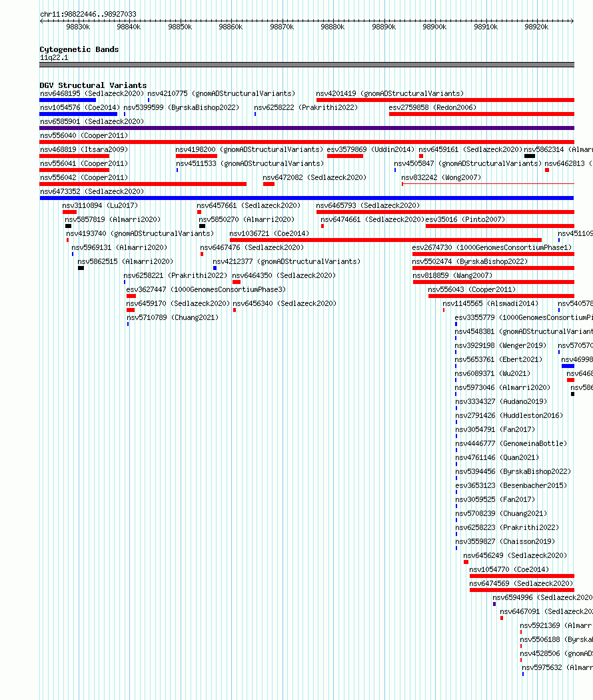Select esv3653123 (Besenbacher2015) label
Screen dimensions: 593x700
511,486
